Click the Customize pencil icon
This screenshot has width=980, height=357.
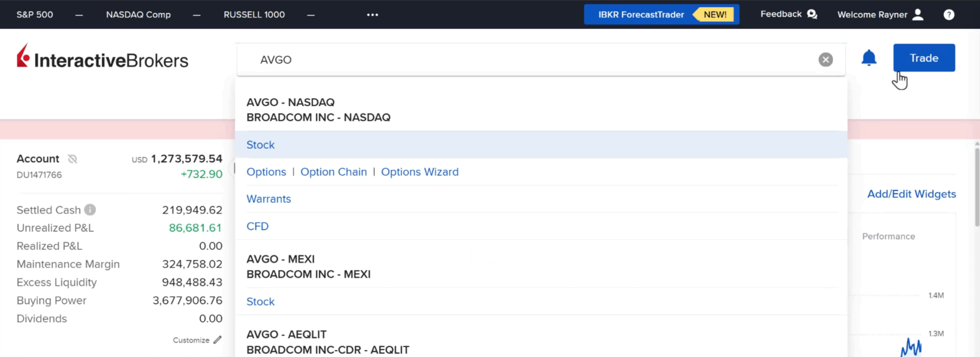click(x=217, y=340)
